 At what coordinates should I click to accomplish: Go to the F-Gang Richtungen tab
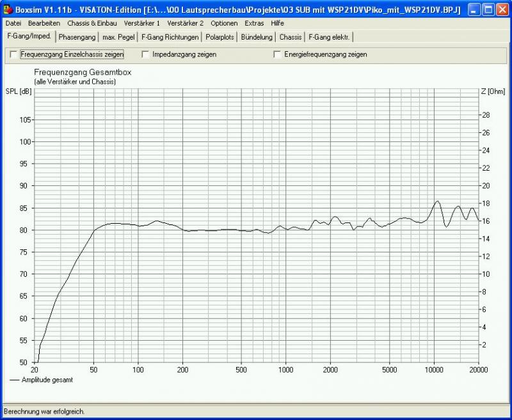click(170, 37)
